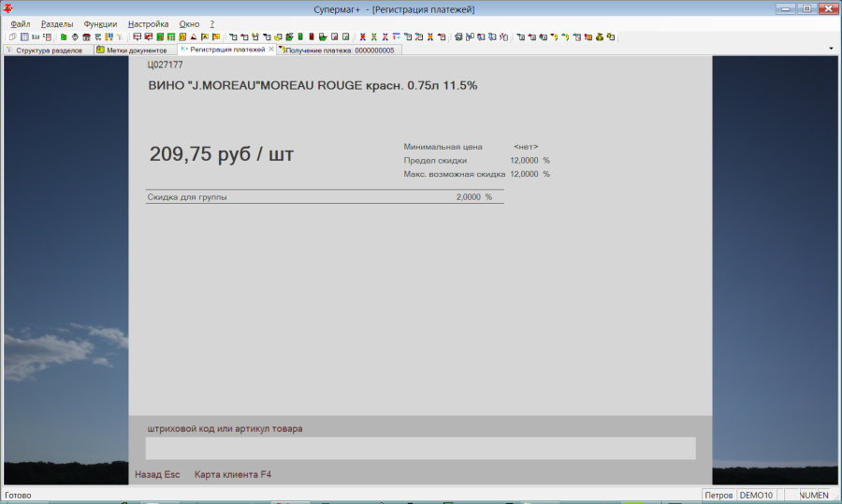This screenshot has width=842, height=504.
Task: Click the orange star with blue cross icon
Action: tap(429, 37)
